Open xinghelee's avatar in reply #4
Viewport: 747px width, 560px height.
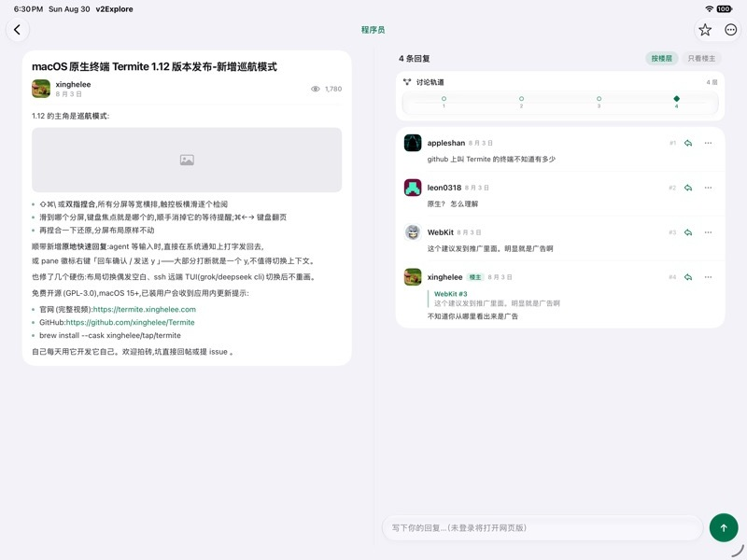click(x=413, y=277)
